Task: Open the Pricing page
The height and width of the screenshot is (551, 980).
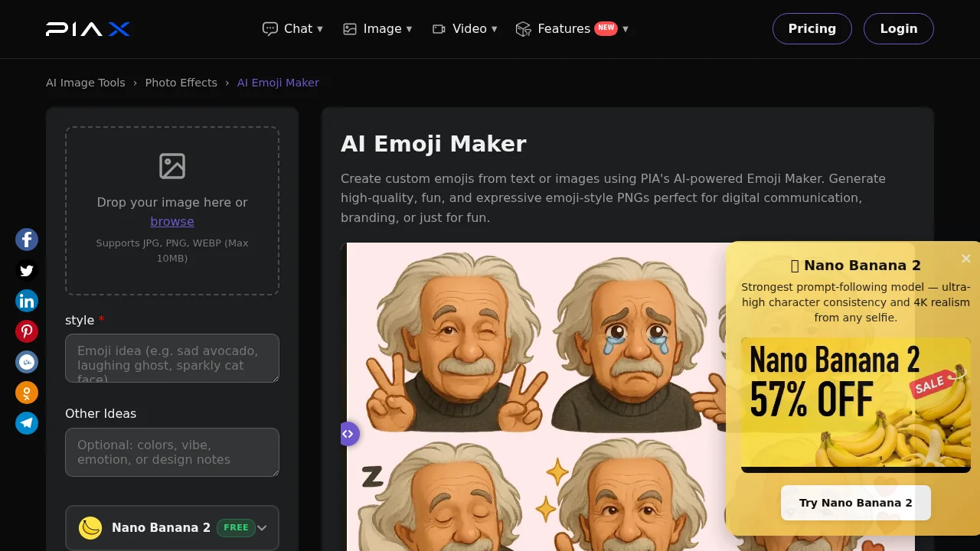Action: coord(812,28)
